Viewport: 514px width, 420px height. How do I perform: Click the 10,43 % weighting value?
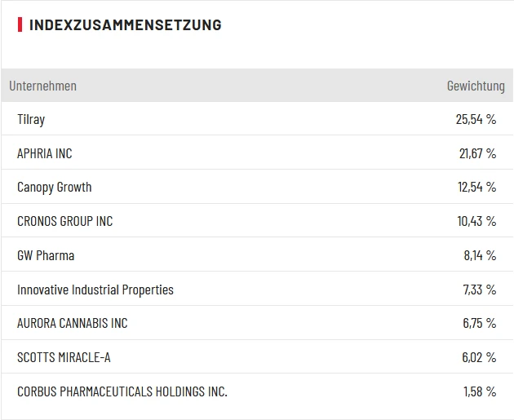[476, 221]
